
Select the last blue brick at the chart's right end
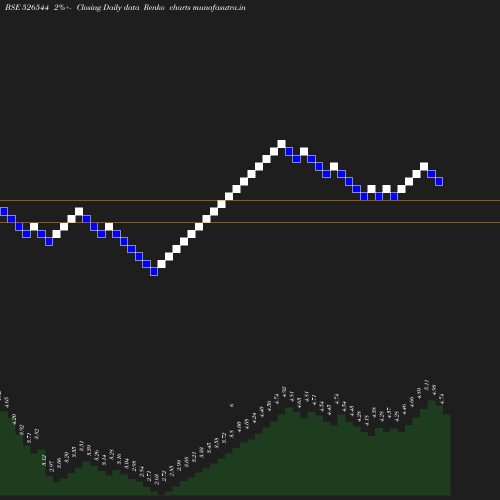(439, 182)
